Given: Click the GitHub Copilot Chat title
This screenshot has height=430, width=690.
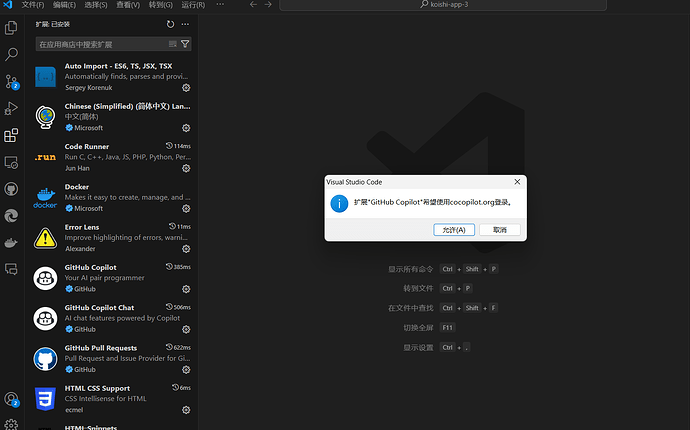Looking at the screenshot, I should (99, 308).
